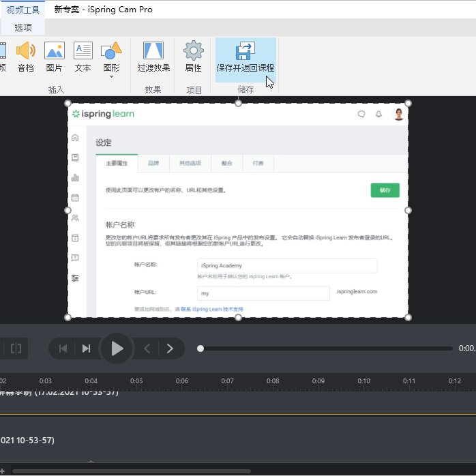Click the playback progress slider handle

200,348
